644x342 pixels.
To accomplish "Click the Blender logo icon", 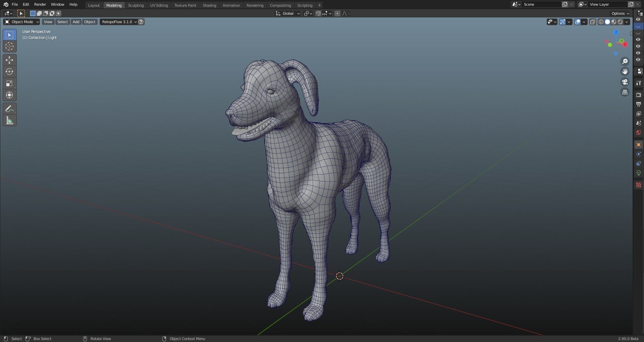I will click(6, 4).
